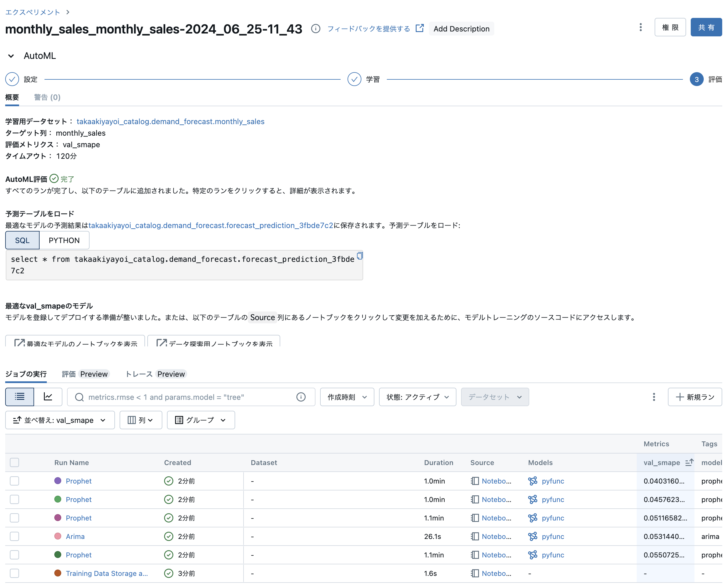Select the list view icon for runs
The image size is (728, 586).
click(x=19, y=397)
